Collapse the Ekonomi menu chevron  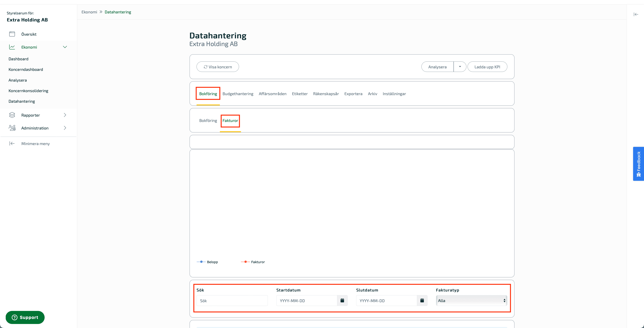[x=65, y=47]
